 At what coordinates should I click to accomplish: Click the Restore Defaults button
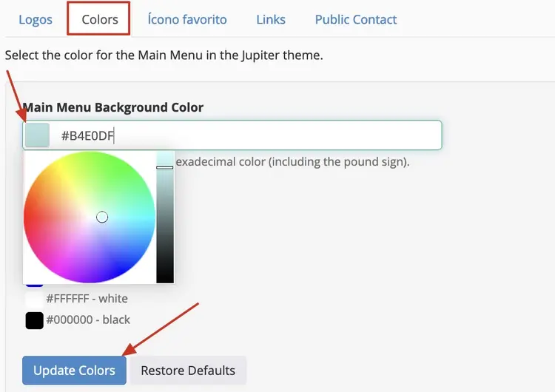188,371
